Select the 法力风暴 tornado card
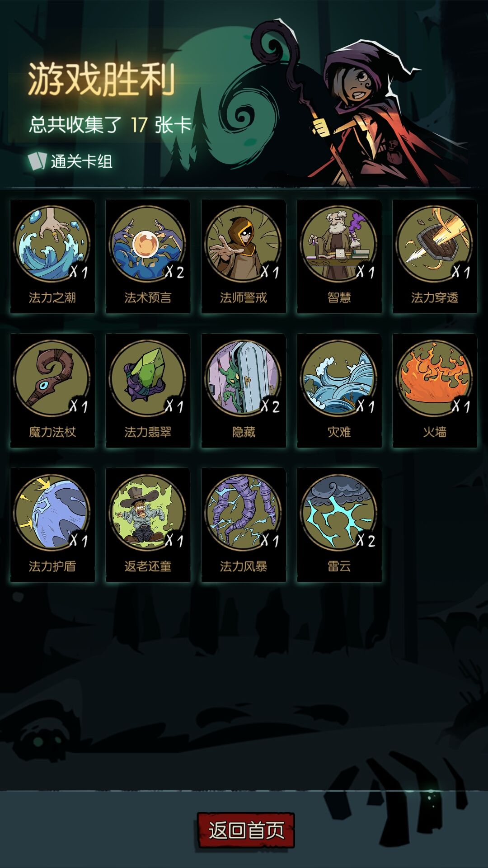The image size is (488, 868). click(x=244, y=525)
